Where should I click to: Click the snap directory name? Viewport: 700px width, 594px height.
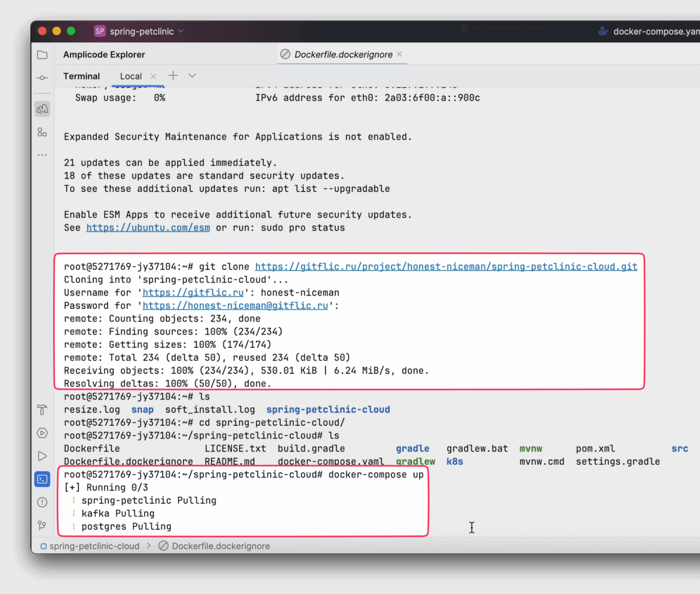pos(142,410)
